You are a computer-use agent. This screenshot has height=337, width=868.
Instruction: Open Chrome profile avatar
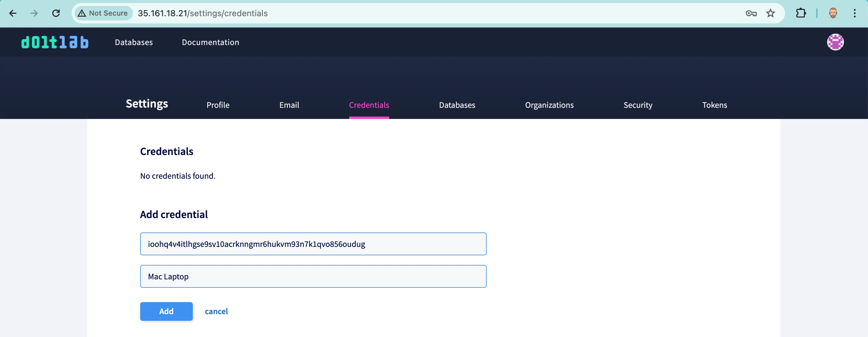(x=833, y=14)
